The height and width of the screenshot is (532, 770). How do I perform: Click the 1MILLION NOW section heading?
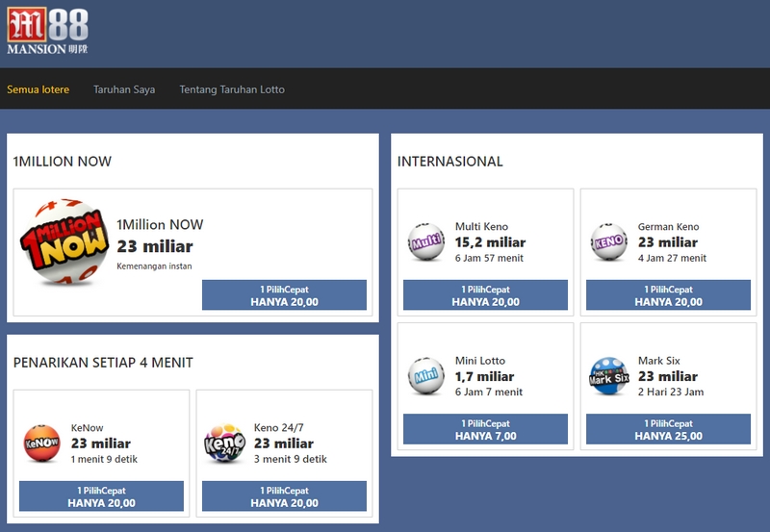(63, 161)
